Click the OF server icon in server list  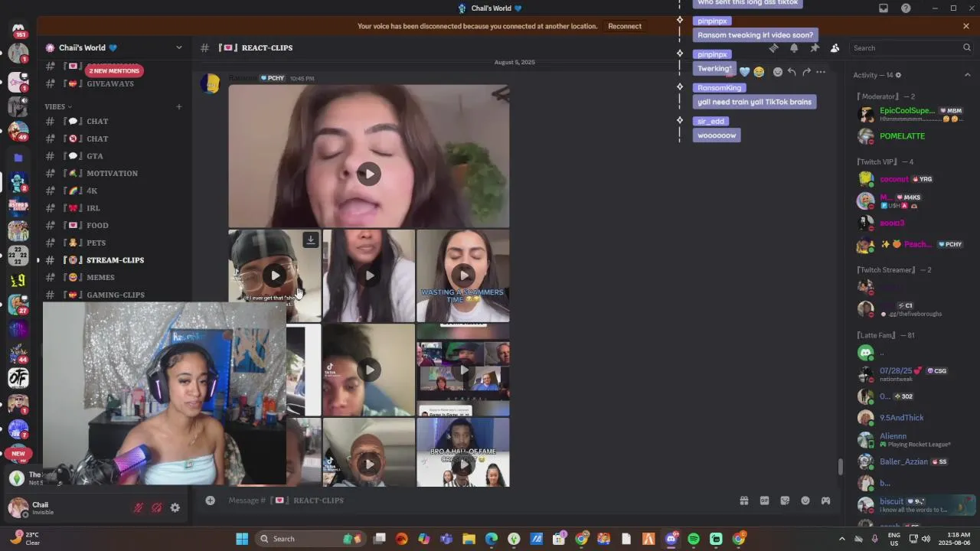(18, 377)
